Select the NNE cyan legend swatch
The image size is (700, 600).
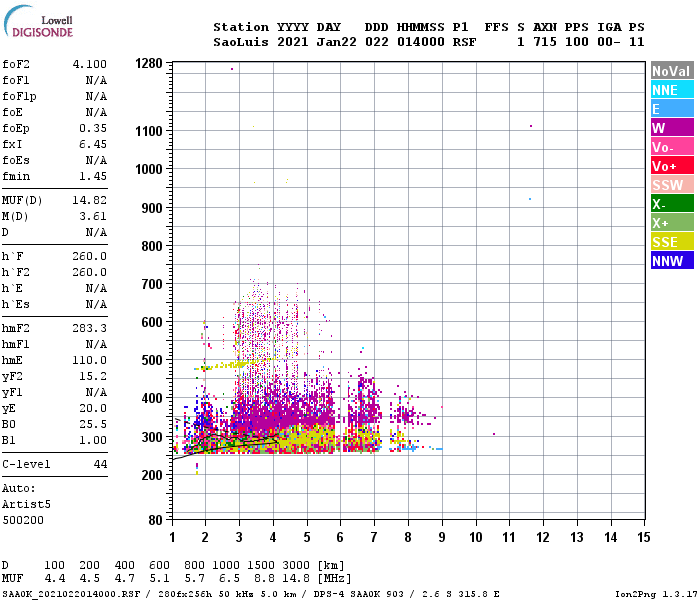click(672, 90)
